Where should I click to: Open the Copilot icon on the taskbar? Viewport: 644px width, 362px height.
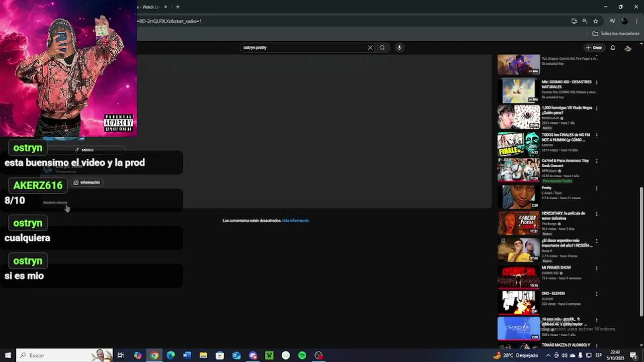(x=138, y=355)
